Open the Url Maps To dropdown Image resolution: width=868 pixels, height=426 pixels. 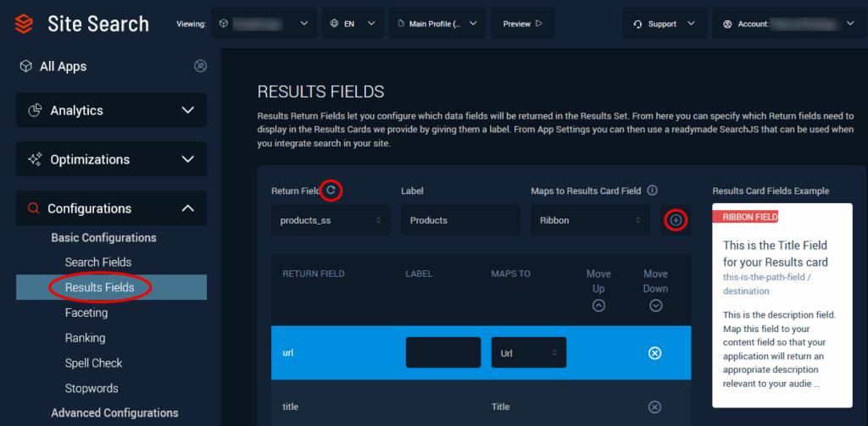coord(529,352)
